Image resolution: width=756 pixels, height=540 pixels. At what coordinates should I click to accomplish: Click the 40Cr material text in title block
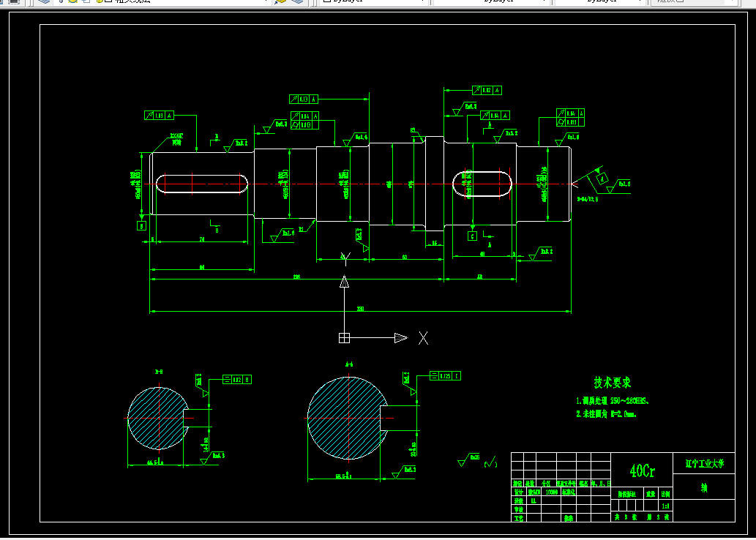click(x=643, y=470)
